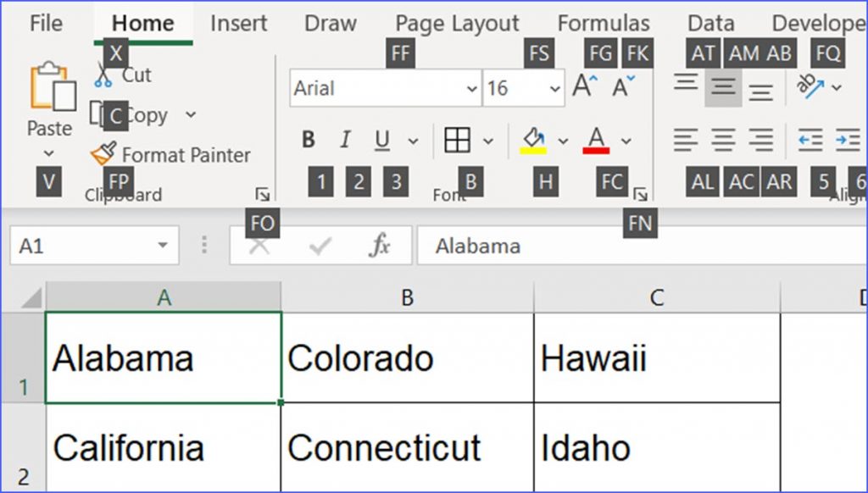
Task: Click the Decrease Indent icon
Action: (810, 140)
